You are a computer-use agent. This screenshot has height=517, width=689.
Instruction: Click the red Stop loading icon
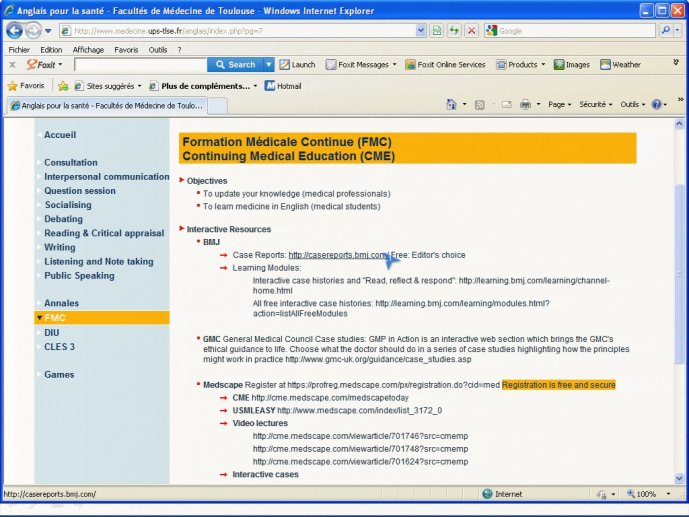471,31
